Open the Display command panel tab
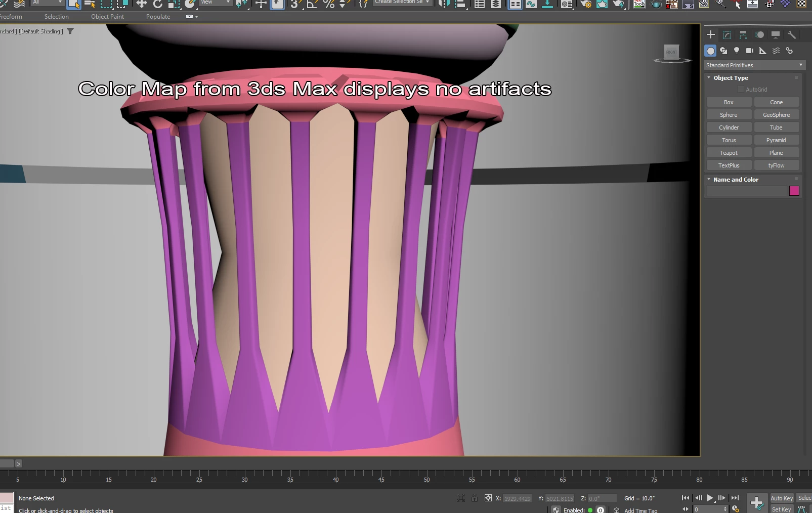 (x=776, y=34)
